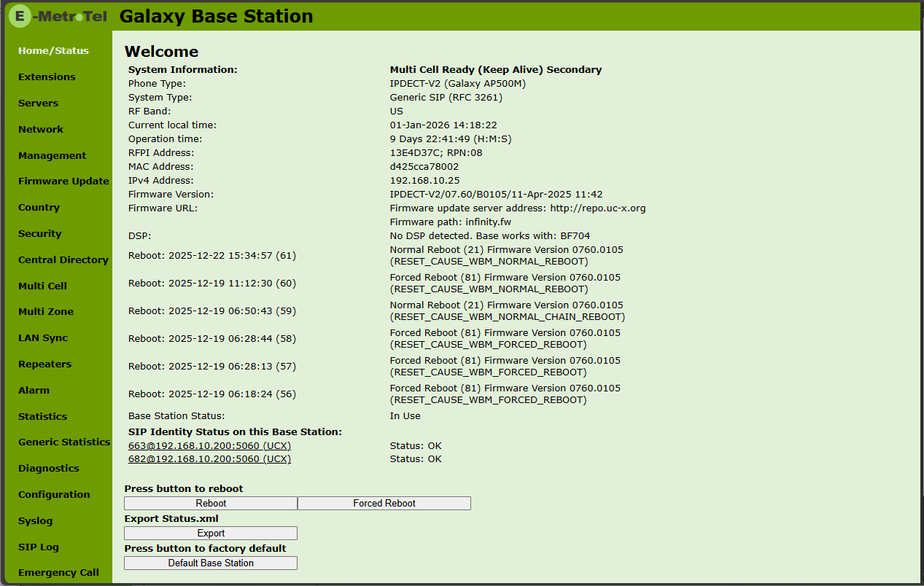The image size is (924, 586).
Task: Click Reboot entry 2025-12-19 06:28:13 (57)
Action: (x=212, y=367)
